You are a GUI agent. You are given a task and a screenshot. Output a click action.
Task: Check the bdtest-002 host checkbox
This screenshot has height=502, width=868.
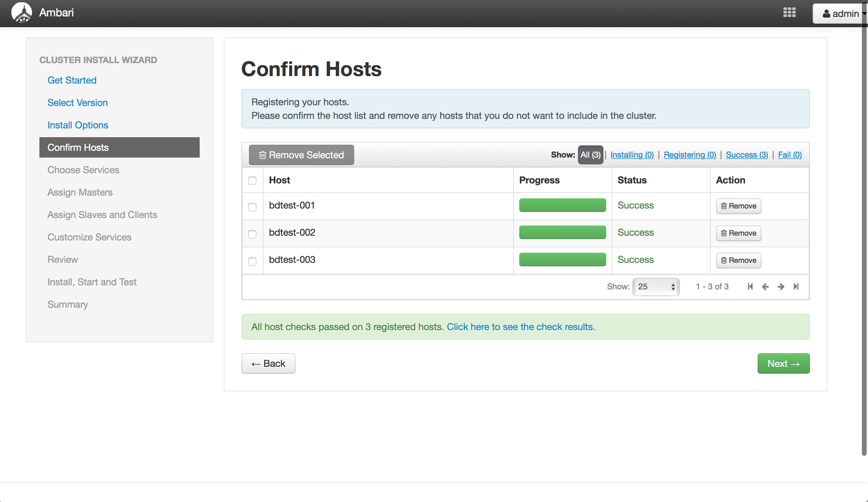252,234
